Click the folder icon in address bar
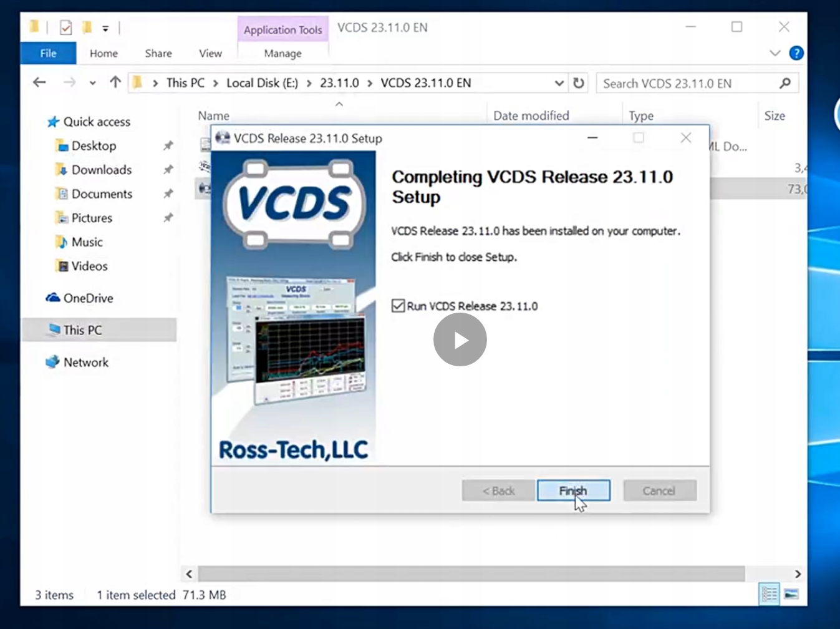Viewport: 840px width, 629px height. 138,82
